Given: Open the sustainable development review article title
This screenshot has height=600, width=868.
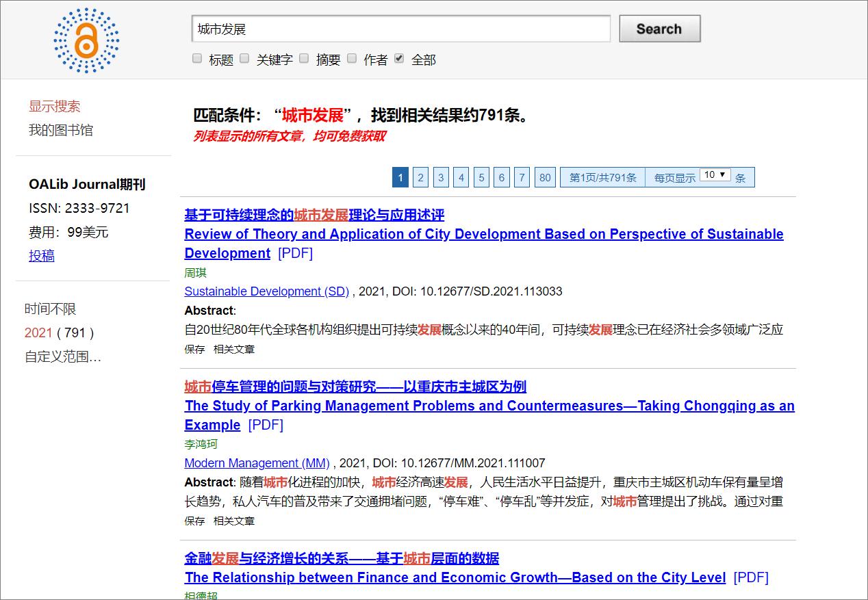Looking at the screenshot, I should click(314, 215).
